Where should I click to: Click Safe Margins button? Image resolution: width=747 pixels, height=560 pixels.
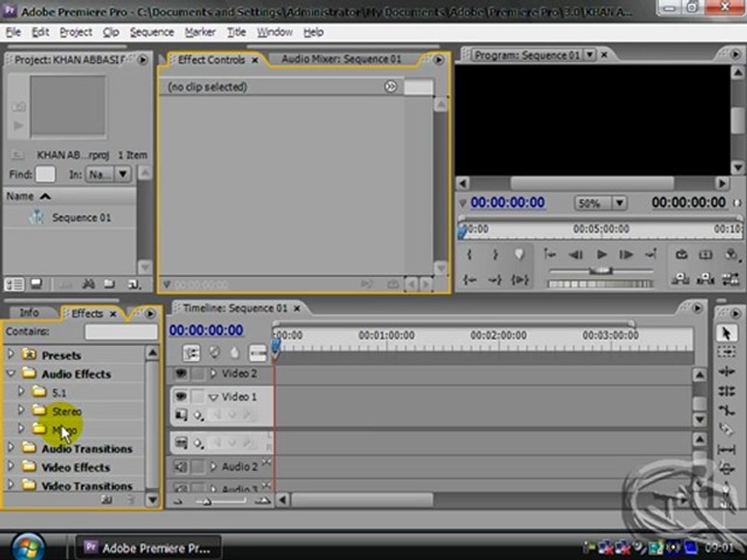click(x=706, y=255)
